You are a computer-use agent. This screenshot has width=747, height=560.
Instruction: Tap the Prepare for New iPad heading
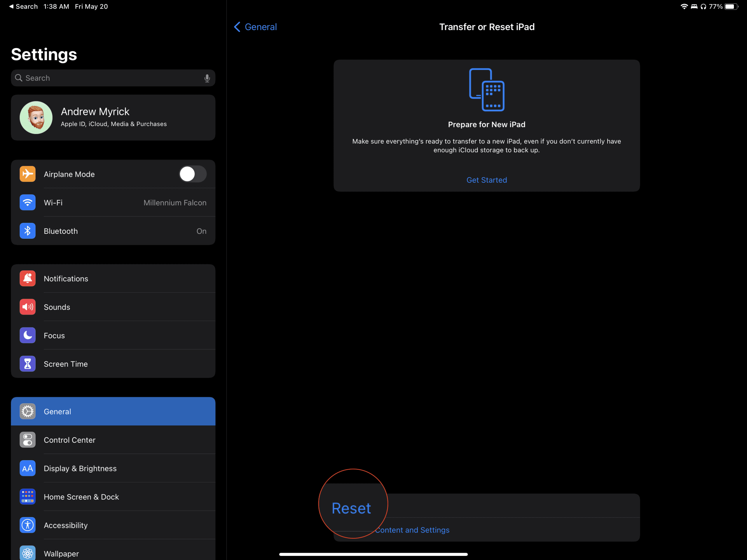coord(487,125)
